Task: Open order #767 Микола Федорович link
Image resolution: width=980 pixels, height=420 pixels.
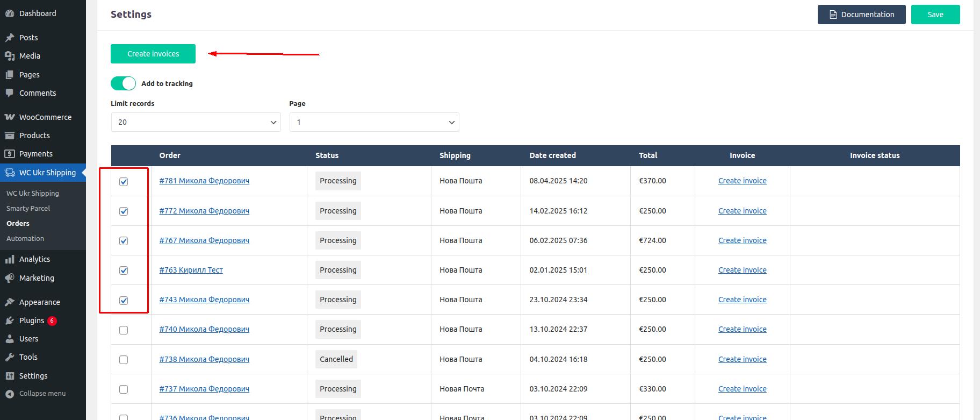Action: click(x=204, y=240)
